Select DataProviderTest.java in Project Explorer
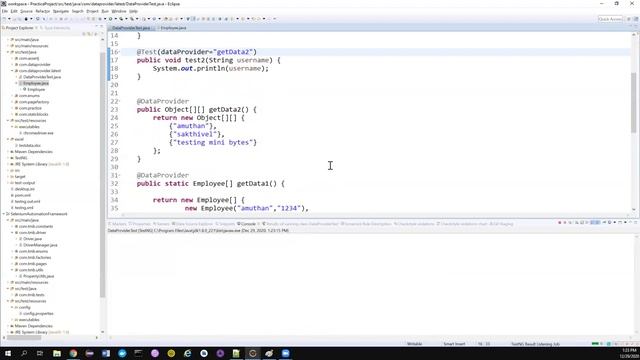The height and width of the screenshot is (360, 640). pyautogui.click(x=42, y=77)
